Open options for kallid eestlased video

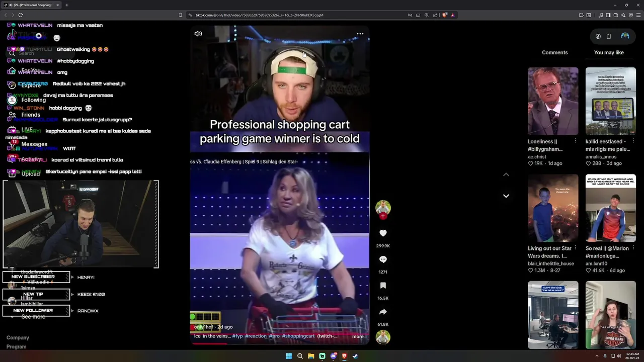tap(633, 142)
